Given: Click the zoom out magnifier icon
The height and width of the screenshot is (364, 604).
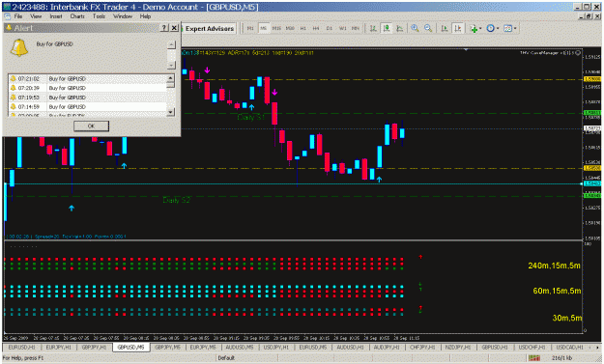Looking at the screenshot, I should click(x=428, y=28).
